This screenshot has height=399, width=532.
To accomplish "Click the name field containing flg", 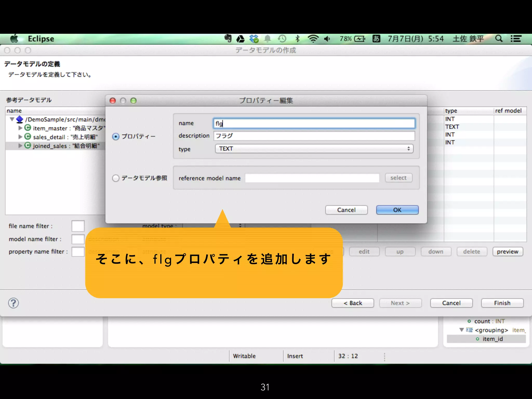I will click(314, 123).
